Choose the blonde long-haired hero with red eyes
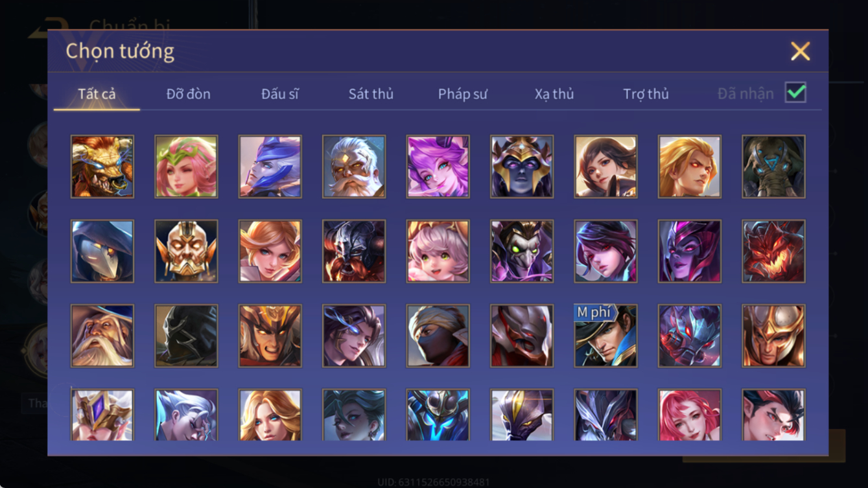868x488 pixels. tap(690, 167)
